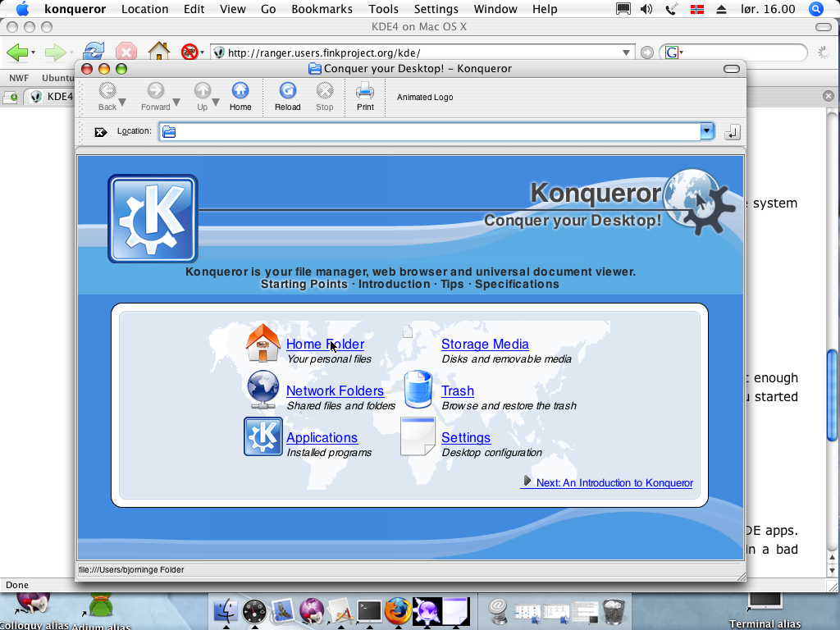Screen dimensions: 840x630
Task: Click the Stop toolbar button
Action: point(325,97)
